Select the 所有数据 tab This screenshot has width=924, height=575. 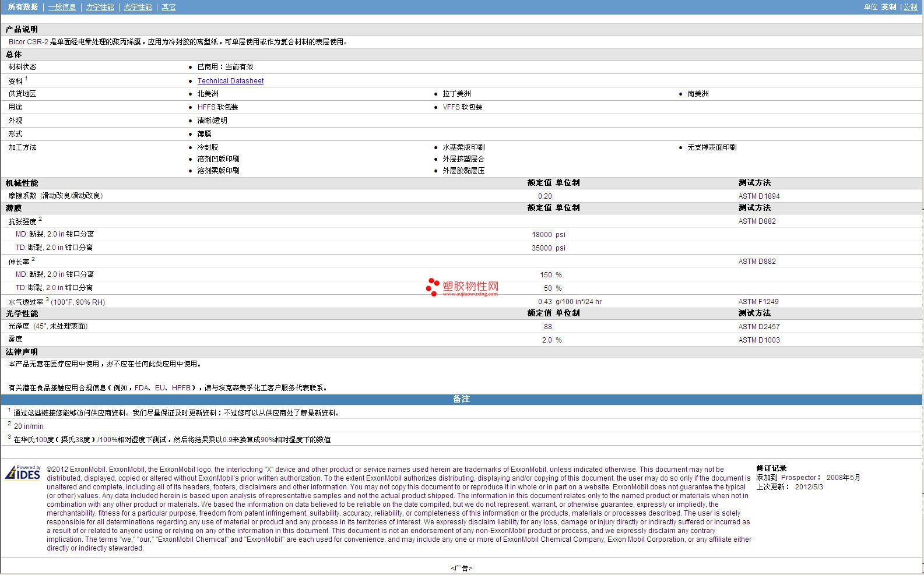[x=23, y=7]
